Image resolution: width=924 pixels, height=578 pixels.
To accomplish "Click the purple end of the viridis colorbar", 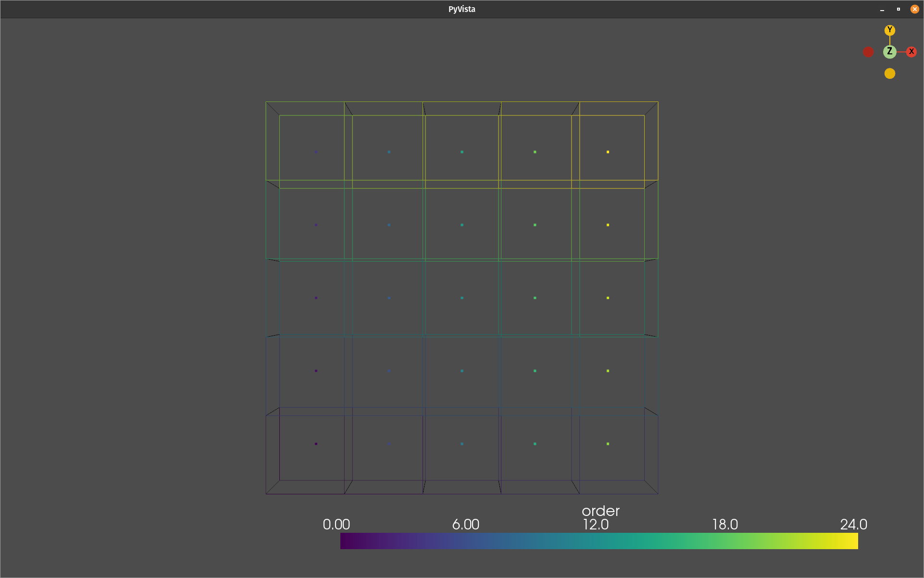I will [x=346, y=541].
